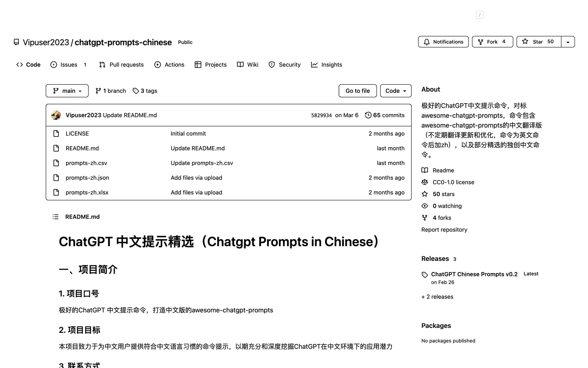Image resolution: width=588 pixels, height=368 pixels.
Task: Click the Readme link in About sidebar
Action: (x=443, y=170)
